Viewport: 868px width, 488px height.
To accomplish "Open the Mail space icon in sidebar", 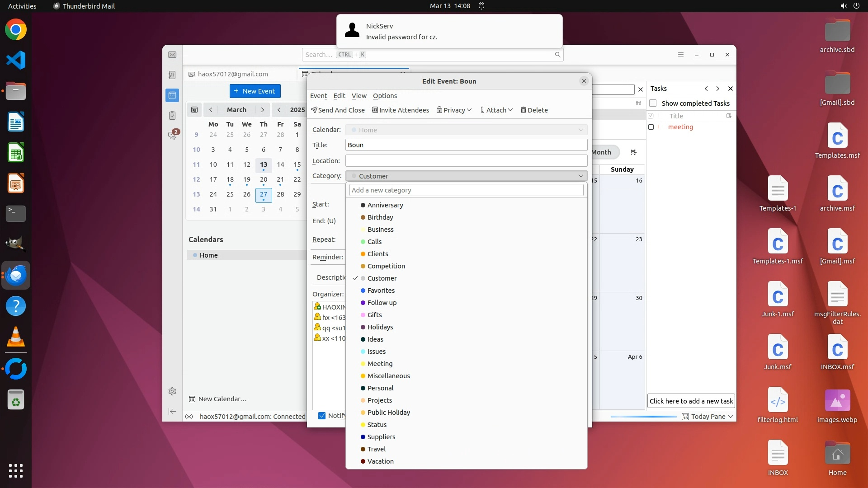I will pos(172,55).
